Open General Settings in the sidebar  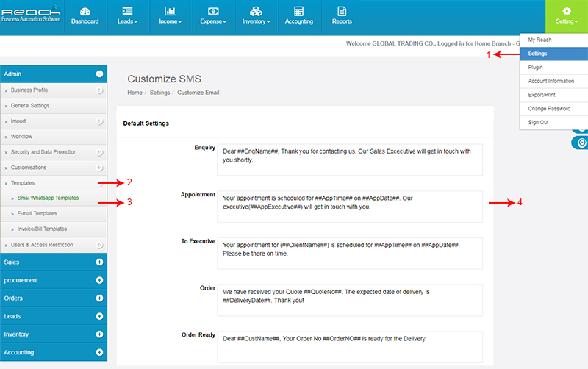coord(30,105)
